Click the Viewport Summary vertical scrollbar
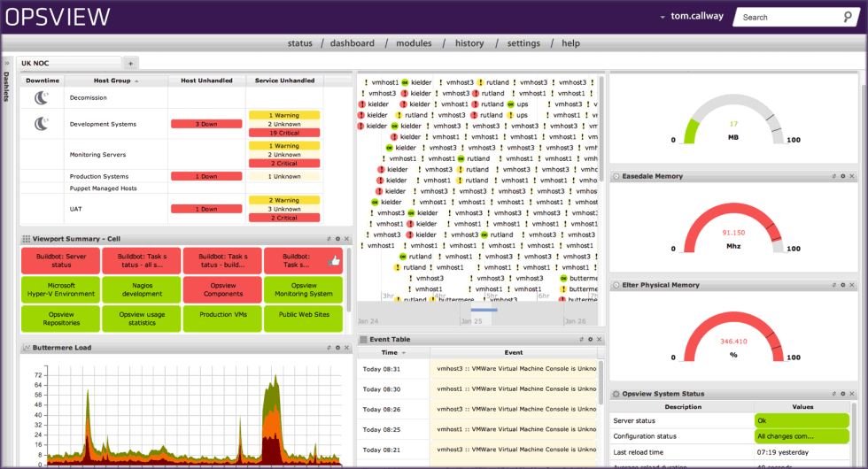 (348, 280)
